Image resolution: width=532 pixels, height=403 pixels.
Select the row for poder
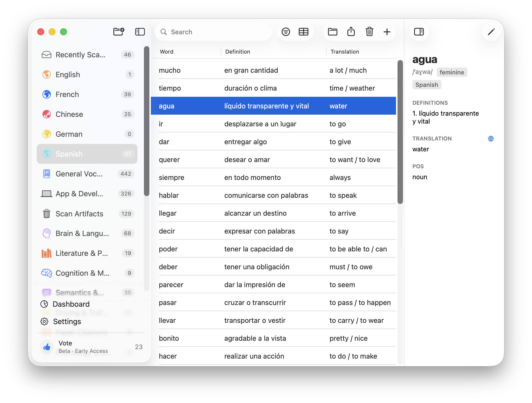tap(273, 249)
